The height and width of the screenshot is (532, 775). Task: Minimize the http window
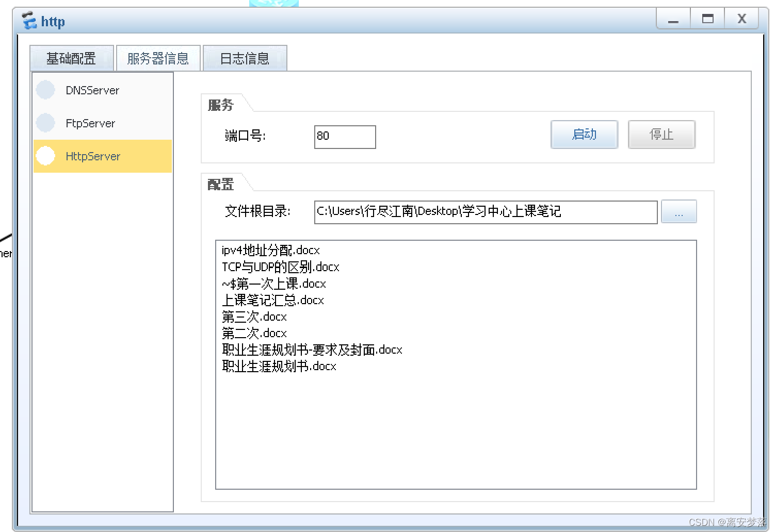pyautogui.click(x=673, y=19)
